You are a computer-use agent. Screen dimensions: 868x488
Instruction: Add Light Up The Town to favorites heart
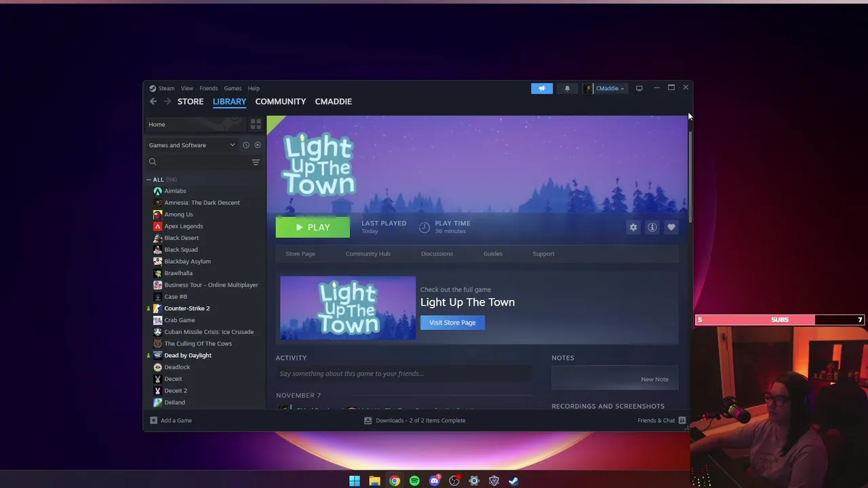click(671, 228)
